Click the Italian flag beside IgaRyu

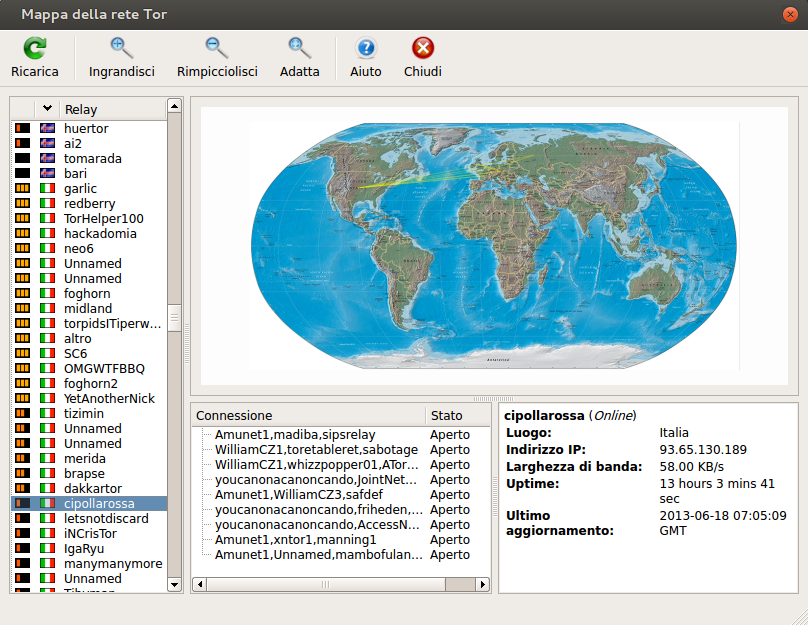(x=47, y=548)
